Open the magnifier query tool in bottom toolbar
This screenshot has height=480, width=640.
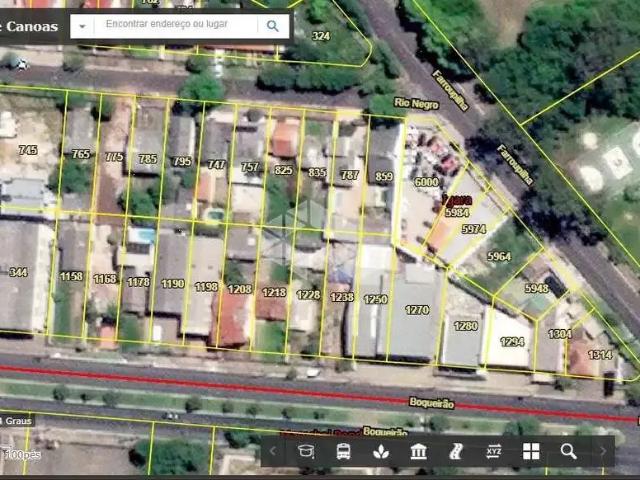coord(568,451)
